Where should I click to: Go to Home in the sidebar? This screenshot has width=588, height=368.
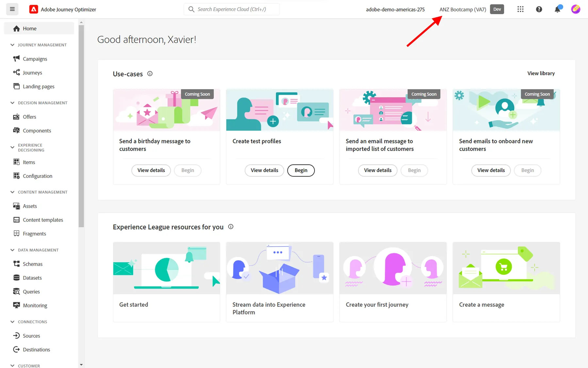(39, 28)
